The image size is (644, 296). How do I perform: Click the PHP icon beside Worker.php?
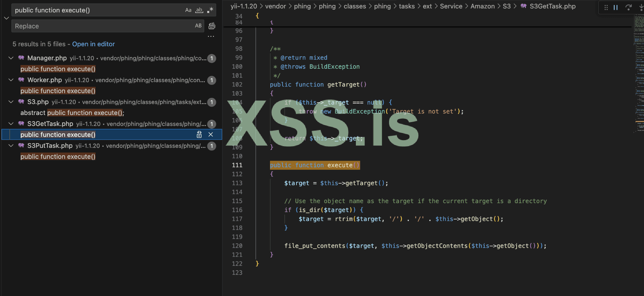[21, 80]
